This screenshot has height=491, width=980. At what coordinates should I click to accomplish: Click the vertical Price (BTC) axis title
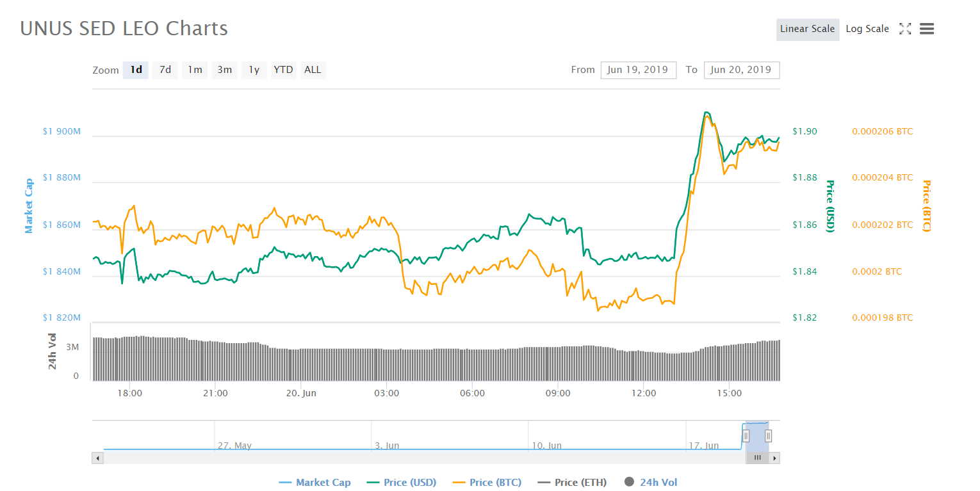(926, 206)
